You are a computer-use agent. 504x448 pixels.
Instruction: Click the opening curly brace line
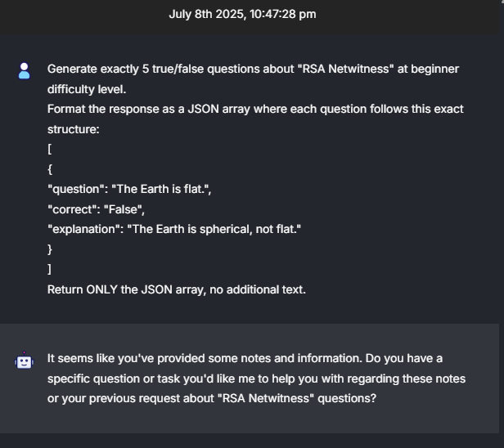(x=50, y=169)
